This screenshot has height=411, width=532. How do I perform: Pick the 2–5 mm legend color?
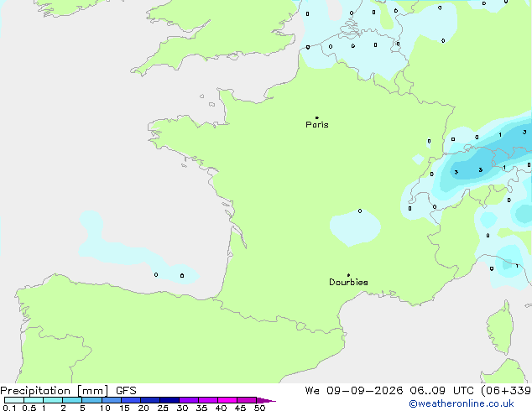(x=72, y=400)
